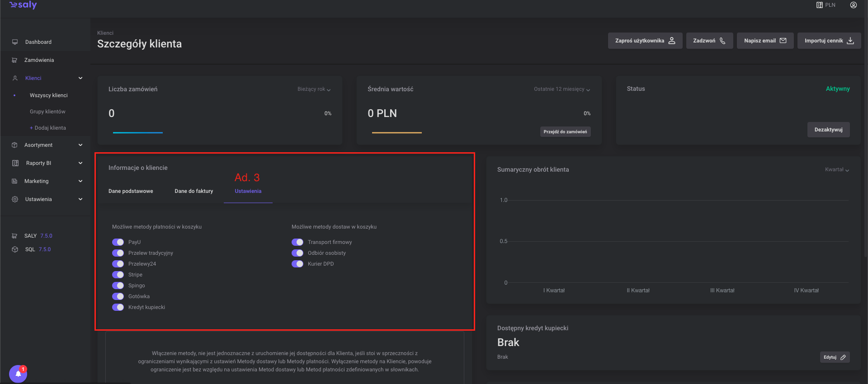The width and height of the screenshot is (868, 384).
Task: Turn off Kurier DPD delivery method
Action: (x=297, y=264)
